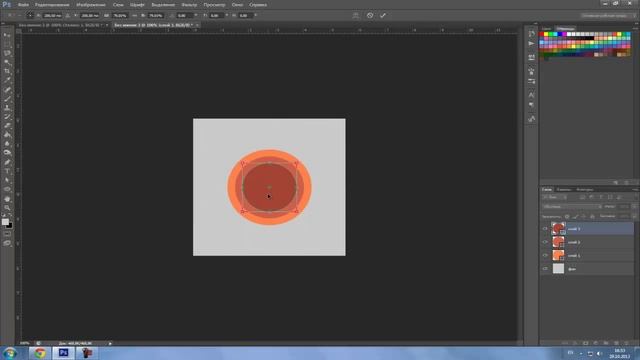Open the opacity value dropdown
The height and width of the screenshot is (360, 640).
tap(633, 207)
